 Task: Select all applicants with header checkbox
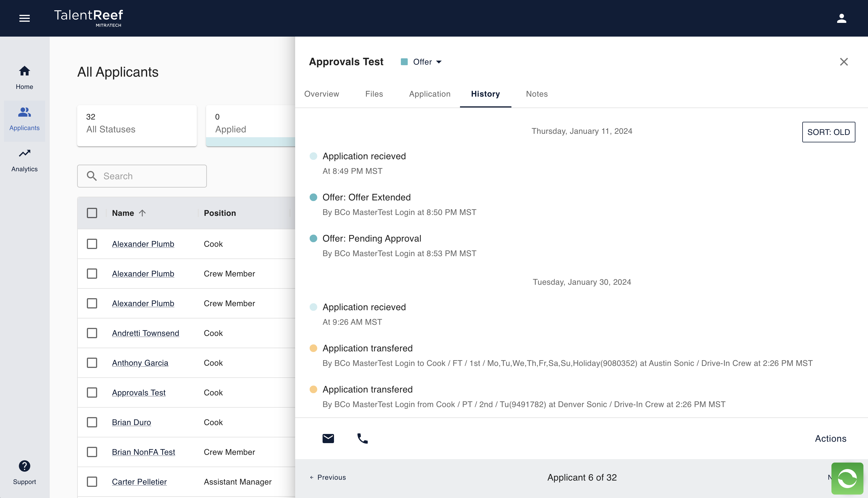coord(92,213)
